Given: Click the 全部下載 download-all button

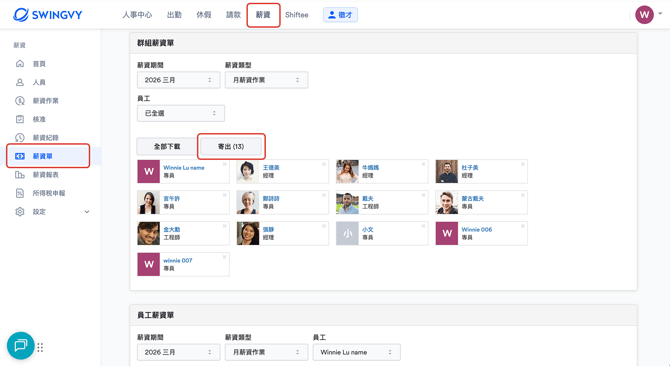Looking at the screenshot, I should coord(167,146).
